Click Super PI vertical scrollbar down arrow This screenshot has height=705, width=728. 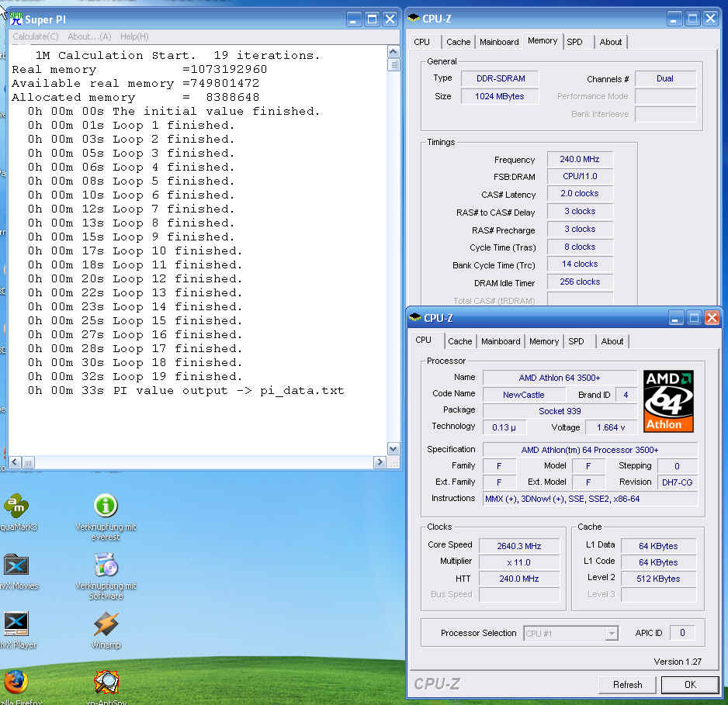tap(393, 448)
